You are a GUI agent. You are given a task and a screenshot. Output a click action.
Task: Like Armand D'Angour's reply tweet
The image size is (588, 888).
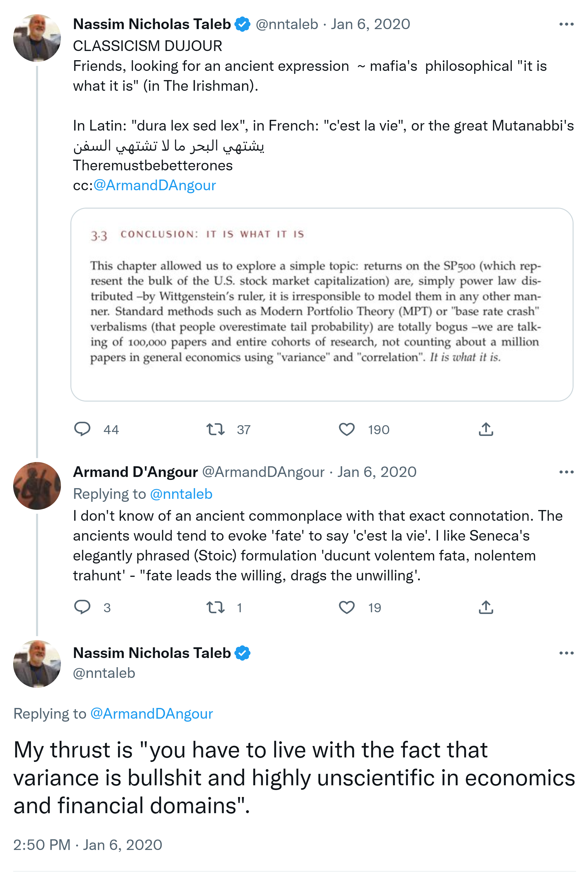click(347, 607)
